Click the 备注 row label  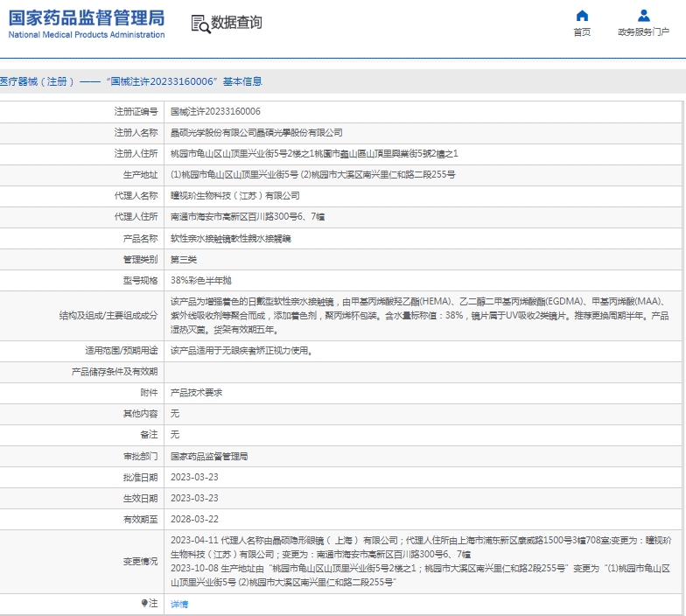pyautogui.click(x=149, y=434)
